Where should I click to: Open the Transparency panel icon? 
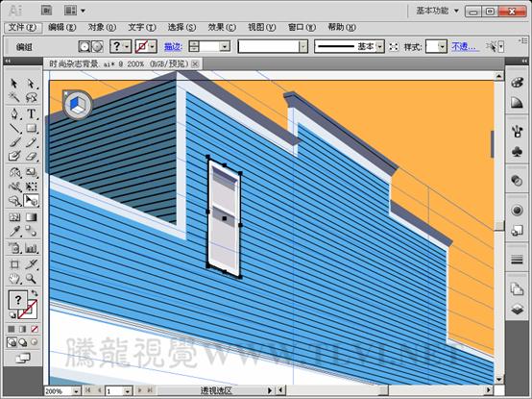[x=517, y=180]
